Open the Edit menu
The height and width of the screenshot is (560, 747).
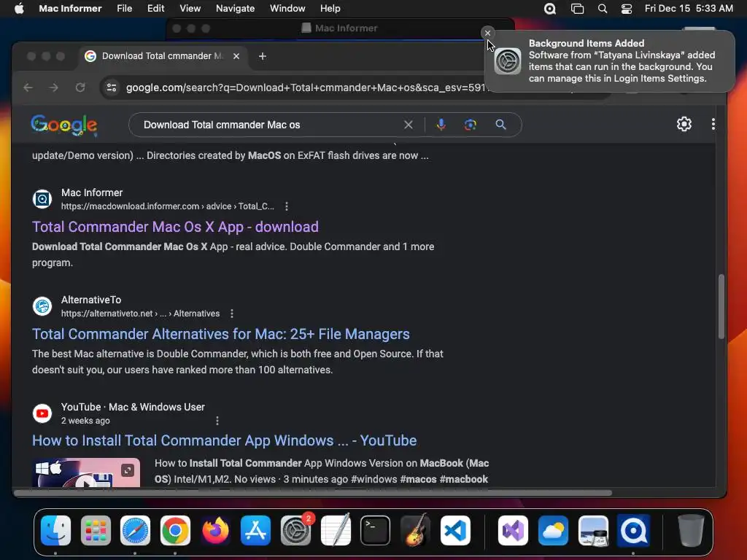pyautogui.click(x=155, y=9)
